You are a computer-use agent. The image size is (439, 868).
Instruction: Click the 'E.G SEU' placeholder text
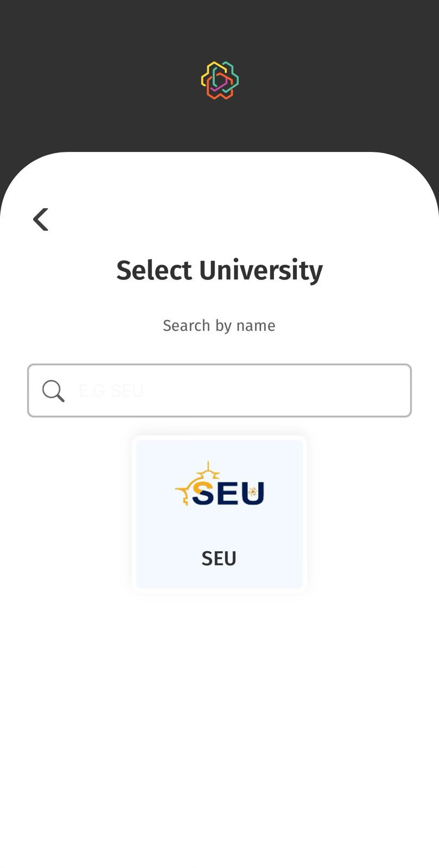coord(111,391)
